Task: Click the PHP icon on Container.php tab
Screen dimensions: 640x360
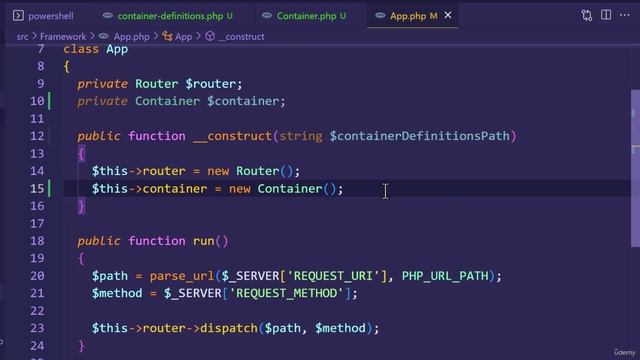Action: (x=267, y=15)
